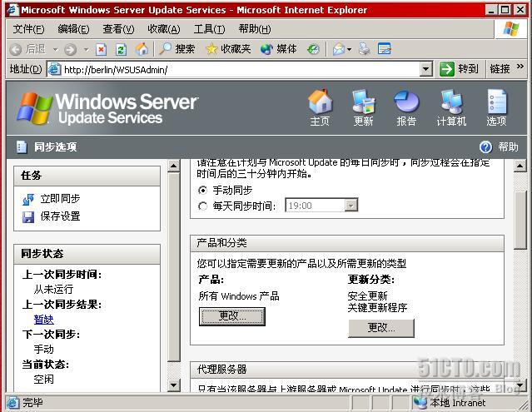Open the Forward button history dropdown arrow
Screen dimensions: 532x412
87,50
